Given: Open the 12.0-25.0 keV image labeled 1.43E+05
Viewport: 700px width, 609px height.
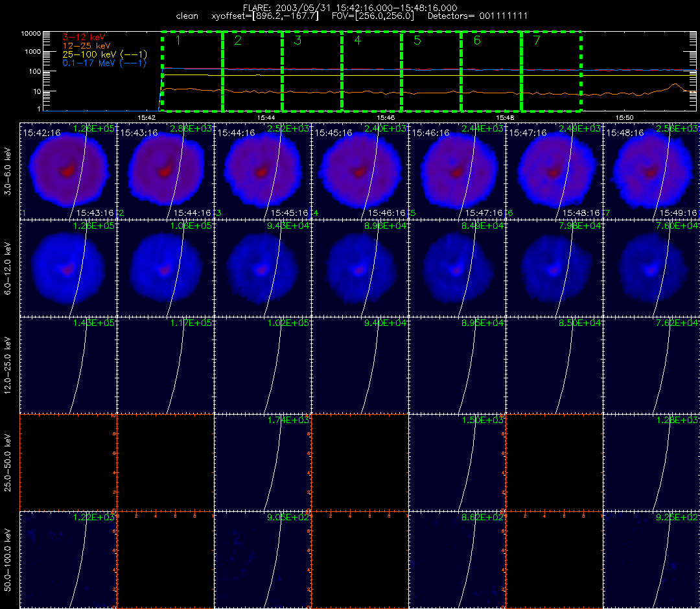Looking at the screenshot, I should coord(68,366).
